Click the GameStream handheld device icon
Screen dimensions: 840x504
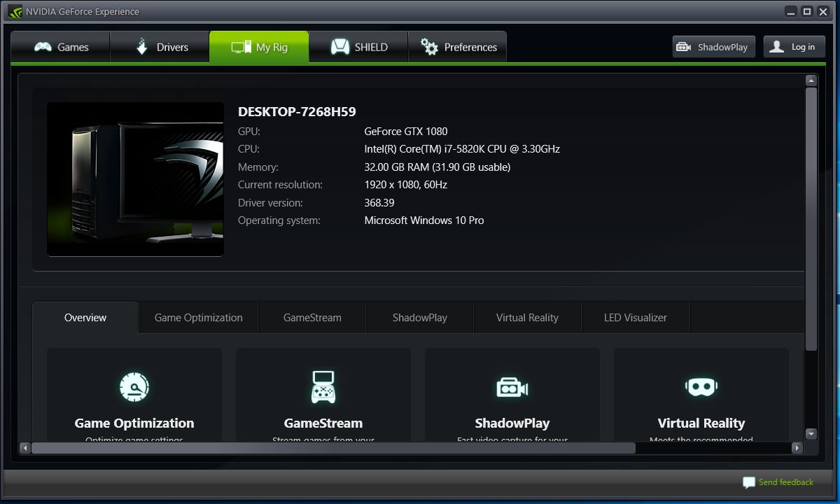click(x=323, y=386)
